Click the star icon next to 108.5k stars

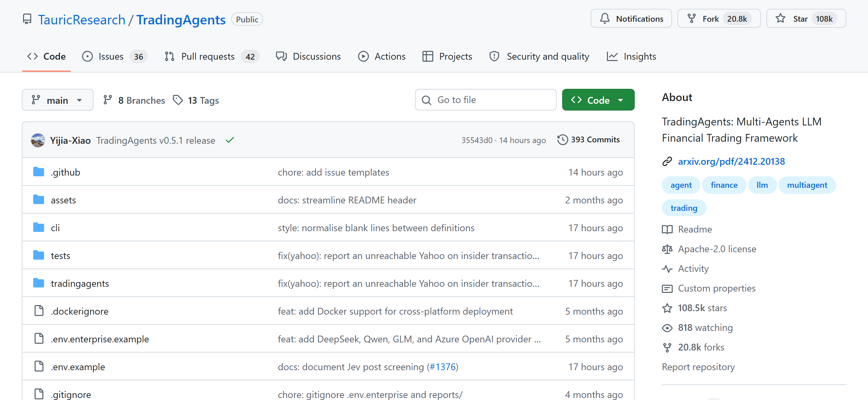tap(667, 308)
